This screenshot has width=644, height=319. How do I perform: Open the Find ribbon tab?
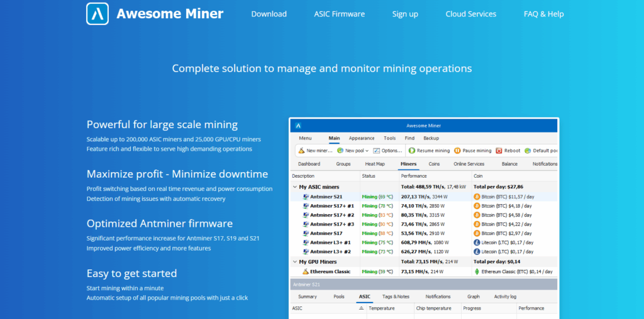(409, 138)
